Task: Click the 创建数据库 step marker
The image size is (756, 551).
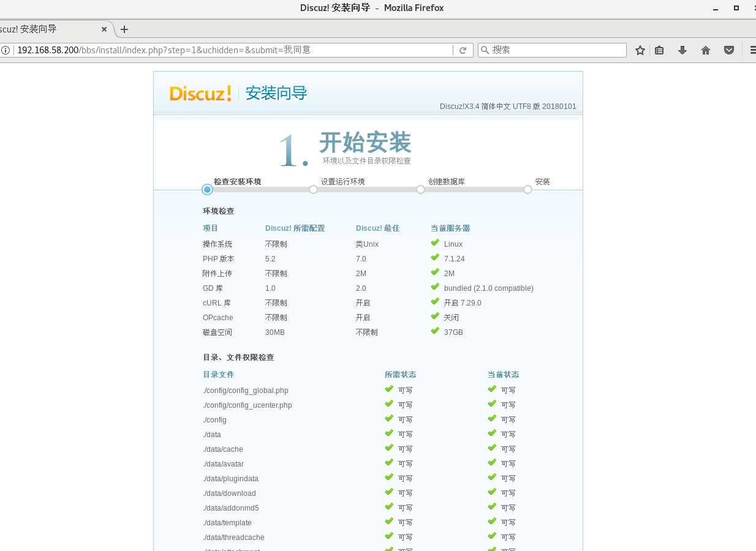Action: click(420, 190)
